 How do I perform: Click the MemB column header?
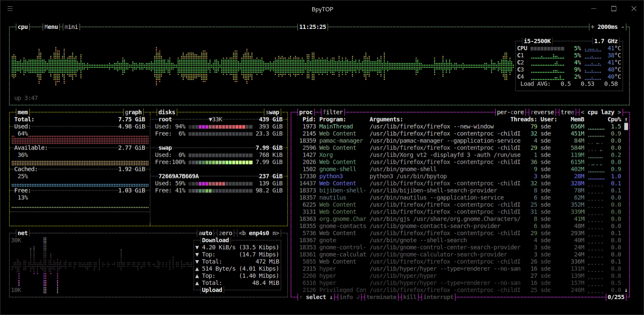[x=577, y=119]
